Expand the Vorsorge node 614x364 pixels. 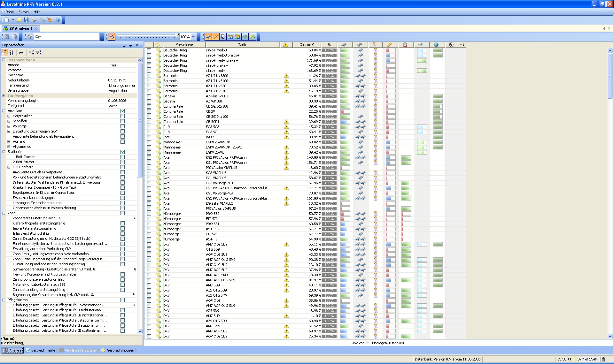point(9,126)
